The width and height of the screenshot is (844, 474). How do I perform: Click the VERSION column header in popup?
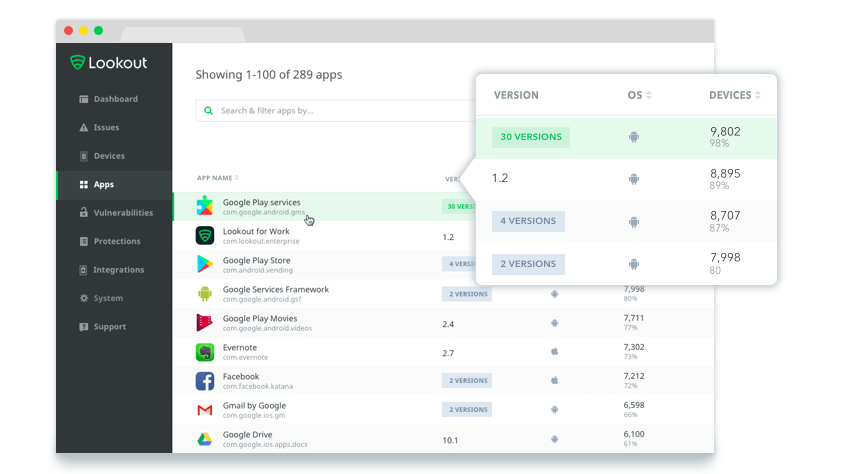pos(516,95)
